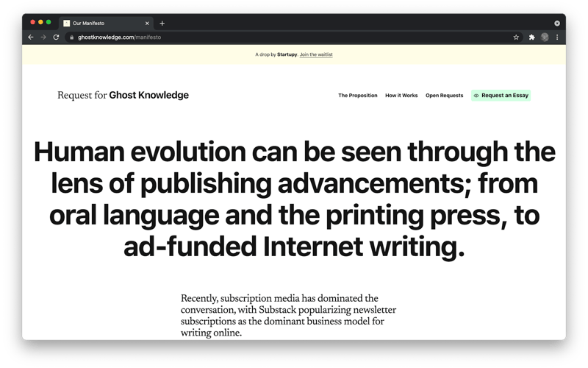
Task: Click the eye icon in Request an Essay
Action: click(x=476, y=96)
